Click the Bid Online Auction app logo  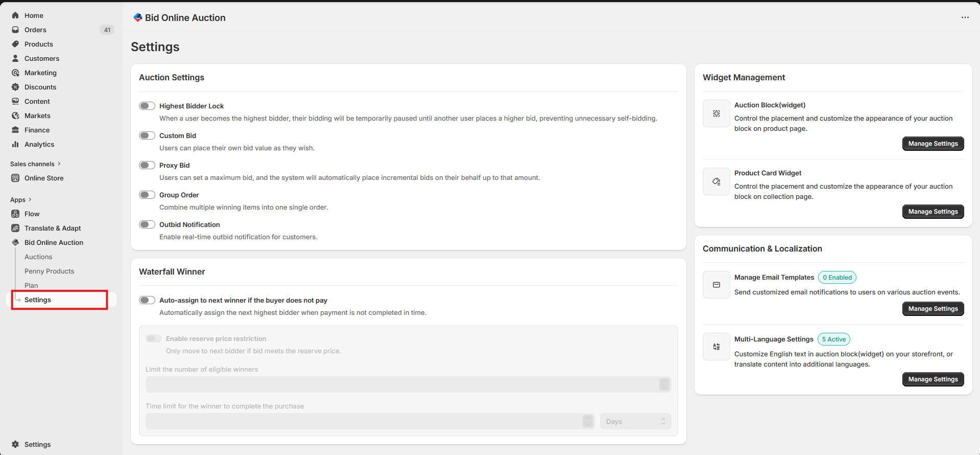coord(138,17)
